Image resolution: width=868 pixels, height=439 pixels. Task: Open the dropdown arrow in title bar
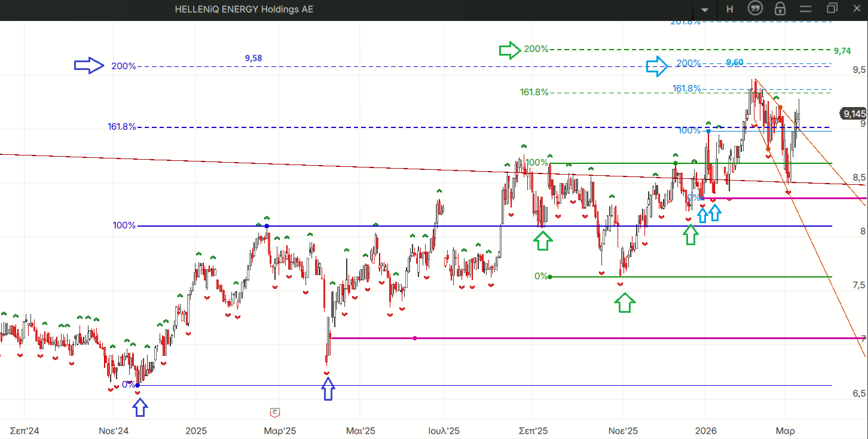[x=705, y=10]
